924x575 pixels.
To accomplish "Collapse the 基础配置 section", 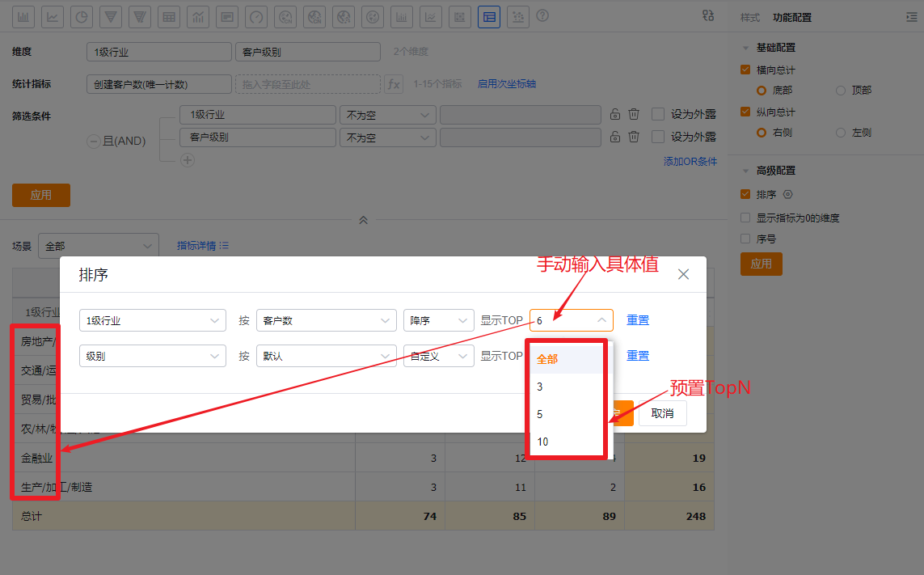I will click(x=745, y=48).
